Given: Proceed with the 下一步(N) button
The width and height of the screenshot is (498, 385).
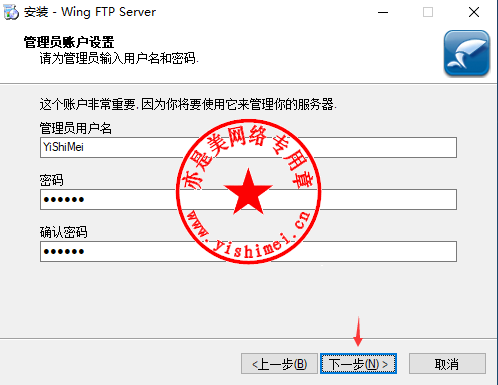Looking at the screenshot, I should pos(358,364).
